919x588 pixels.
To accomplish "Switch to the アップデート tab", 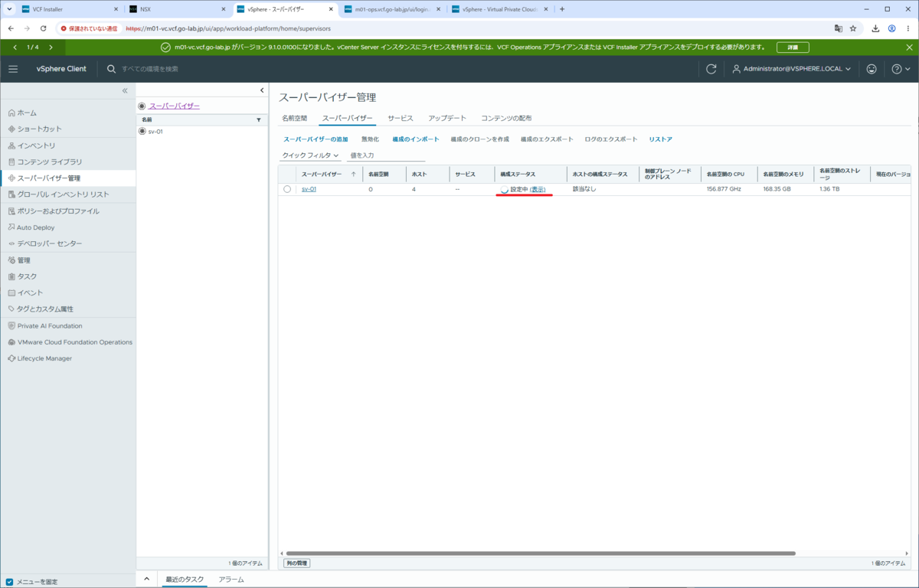I will coord(447,118).
